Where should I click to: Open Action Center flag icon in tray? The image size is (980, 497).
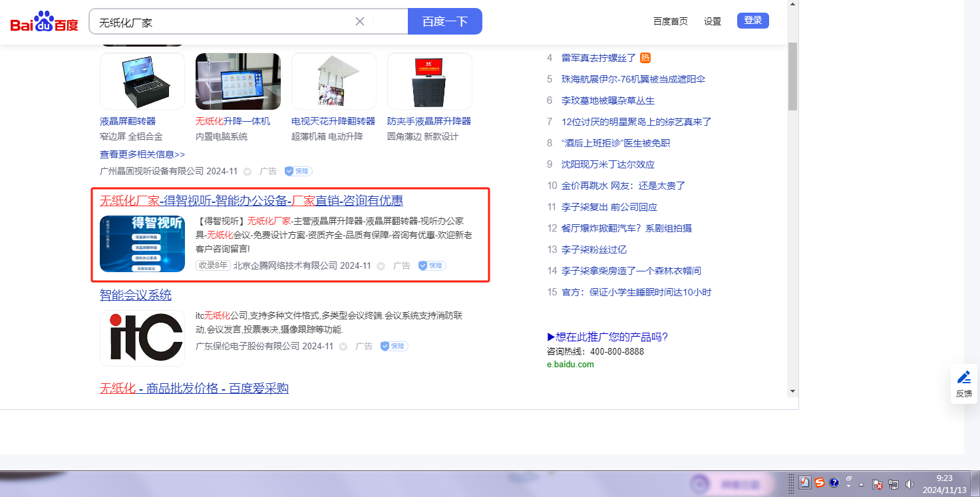coord(878,484)
